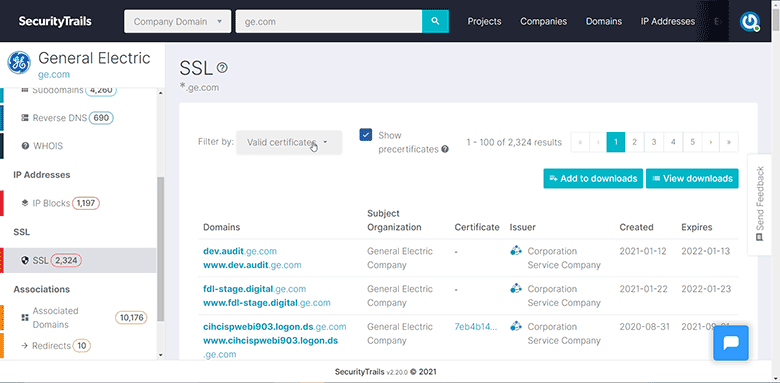
Task: Select the Reverse DNS sidebar item
Action: click(x=80, y=118)
